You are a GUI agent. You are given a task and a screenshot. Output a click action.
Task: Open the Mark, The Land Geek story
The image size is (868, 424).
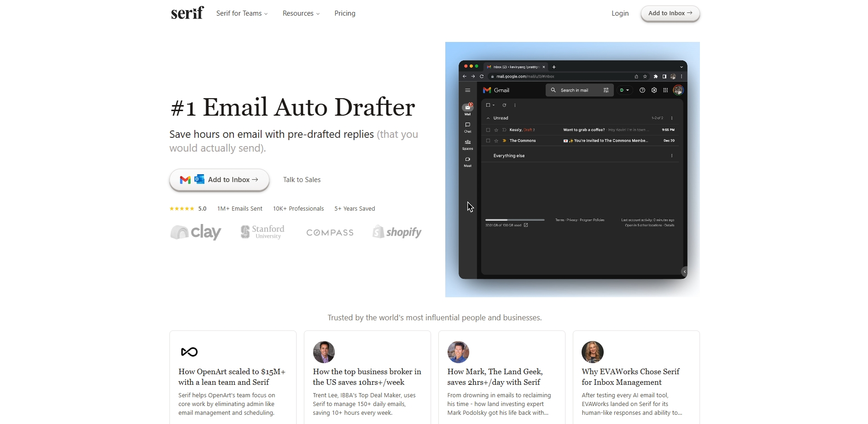pos(501,377)
